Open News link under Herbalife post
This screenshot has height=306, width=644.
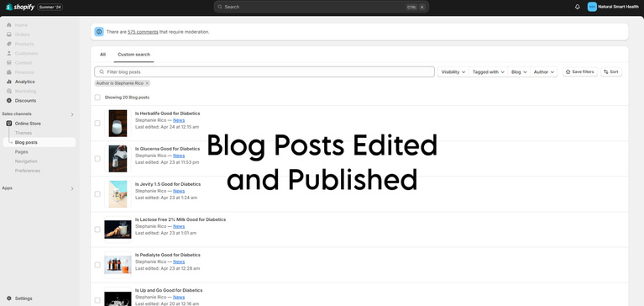pyautogui.click(x=179, y=120)
